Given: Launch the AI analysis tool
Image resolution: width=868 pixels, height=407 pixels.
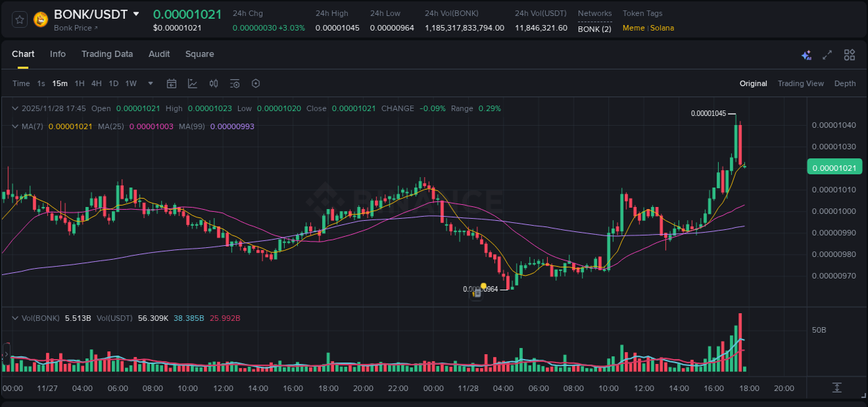Looking at the screenshot, I should pyautogui.click(x=806, y=54).
